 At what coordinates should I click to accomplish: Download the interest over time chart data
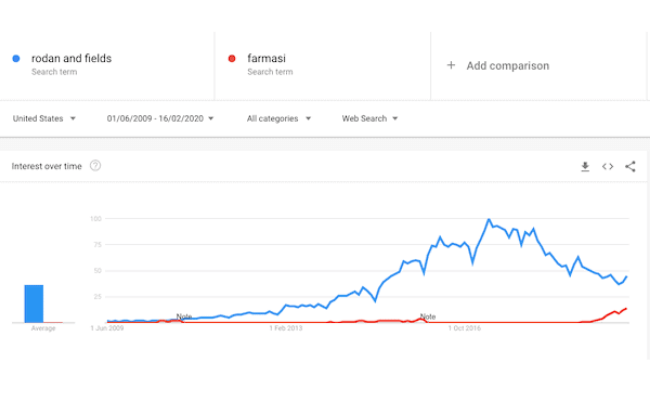(585, 167)
